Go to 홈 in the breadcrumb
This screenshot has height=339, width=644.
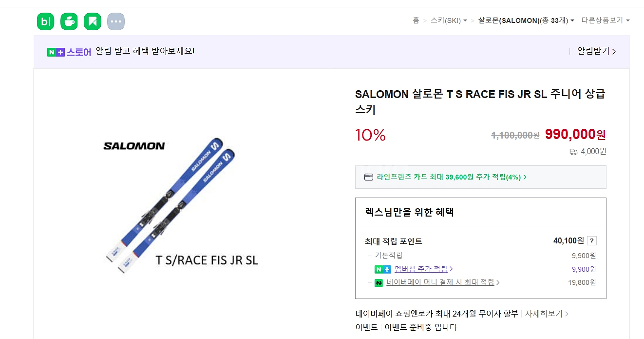(416, 20)
